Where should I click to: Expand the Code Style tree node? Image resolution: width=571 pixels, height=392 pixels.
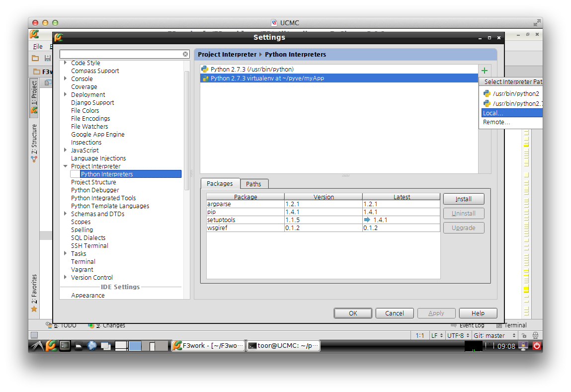point(65,63)
